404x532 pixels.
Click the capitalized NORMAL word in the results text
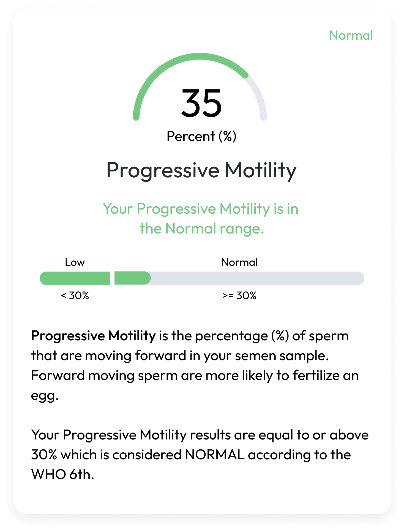coord(215,455)
